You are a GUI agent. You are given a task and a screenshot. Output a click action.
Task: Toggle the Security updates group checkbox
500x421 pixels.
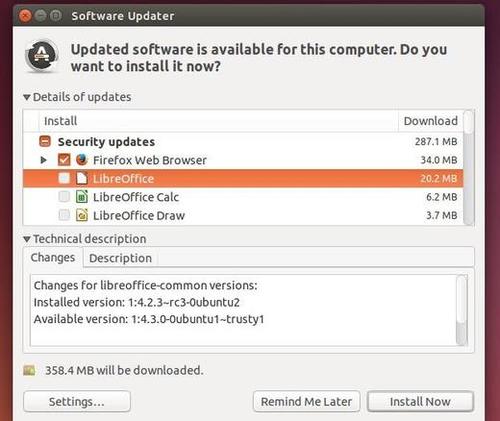coord(45,141)
